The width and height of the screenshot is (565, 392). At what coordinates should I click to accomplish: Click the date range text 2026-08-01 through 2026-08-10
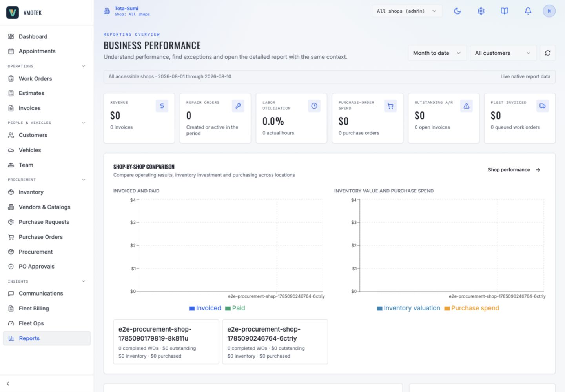195,76
